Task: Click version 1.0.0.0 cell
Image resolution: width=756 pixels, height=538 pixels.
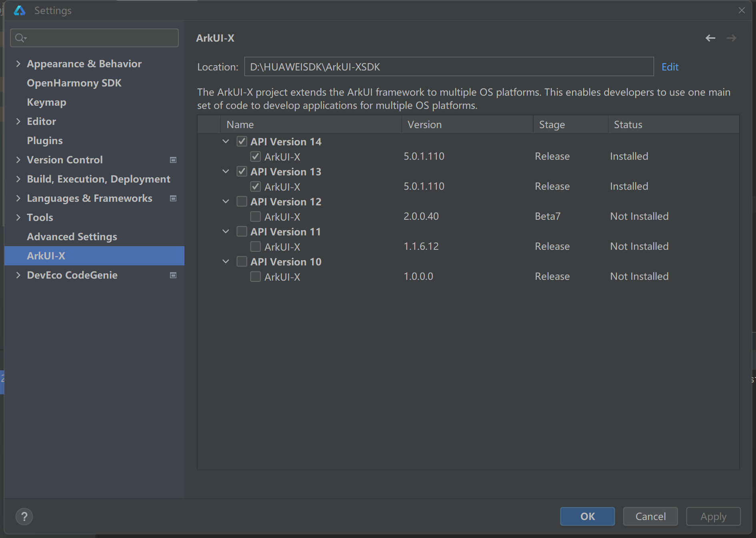Action: (418, 276)
